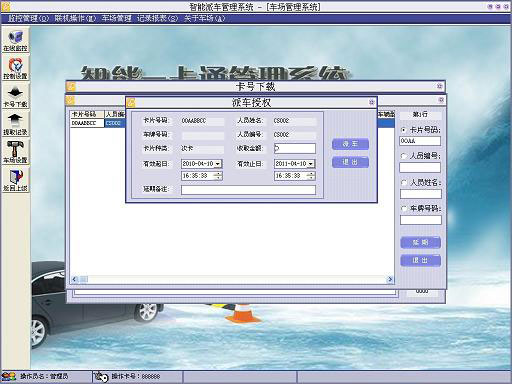Select the 人员编号 radio button
The height and width of the screenshot is (384, 512).
(404, 156)
